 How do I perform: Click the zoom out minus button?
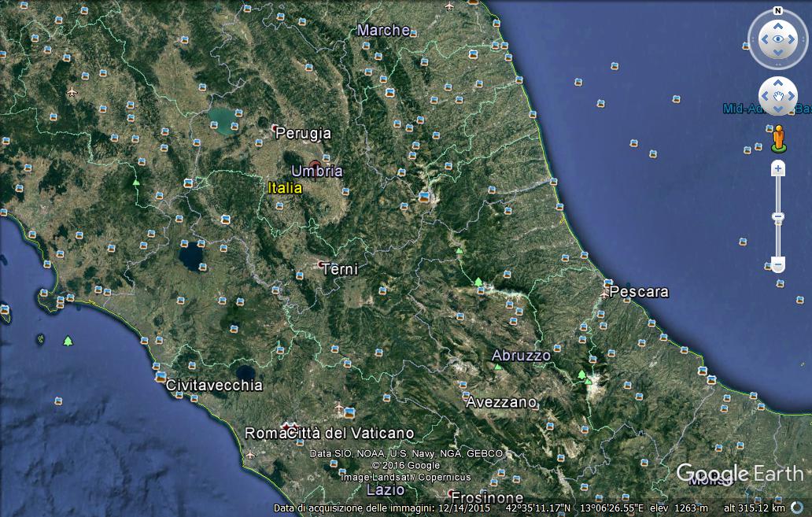(778, 265)
